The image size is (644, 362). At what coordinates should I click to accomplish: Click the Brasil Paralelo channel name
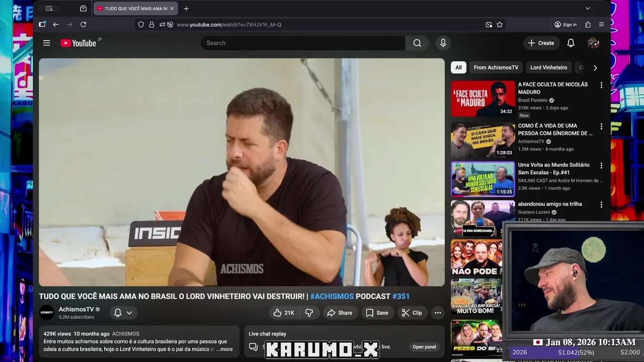[533, 101]
